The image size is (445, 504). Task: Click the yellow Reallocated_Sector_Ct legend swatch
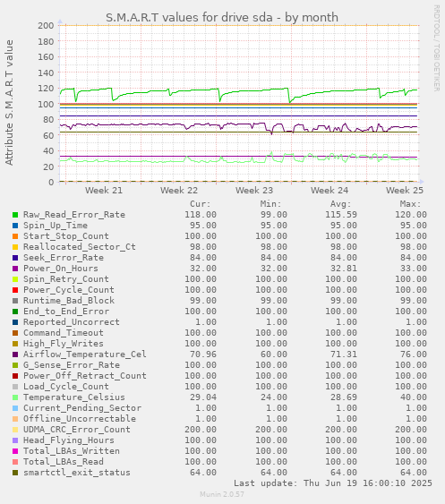tap(15, 247)
